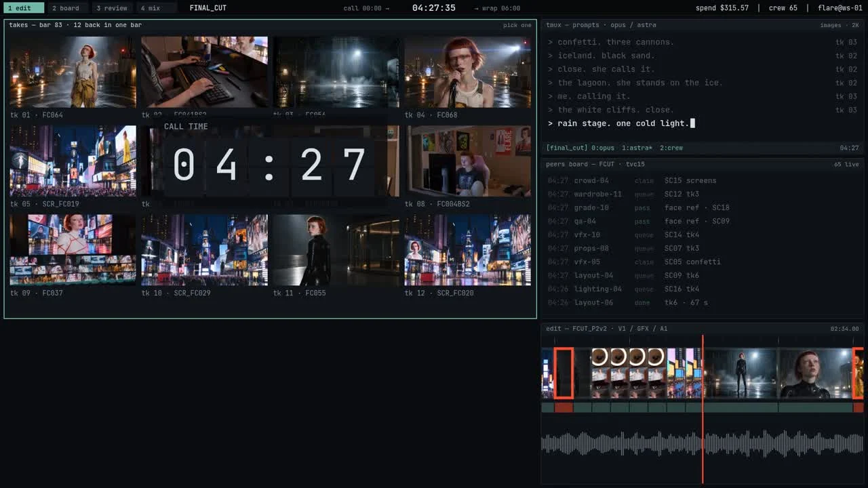Pick take tk 01 FC064 thumbnail

[73, 72]
